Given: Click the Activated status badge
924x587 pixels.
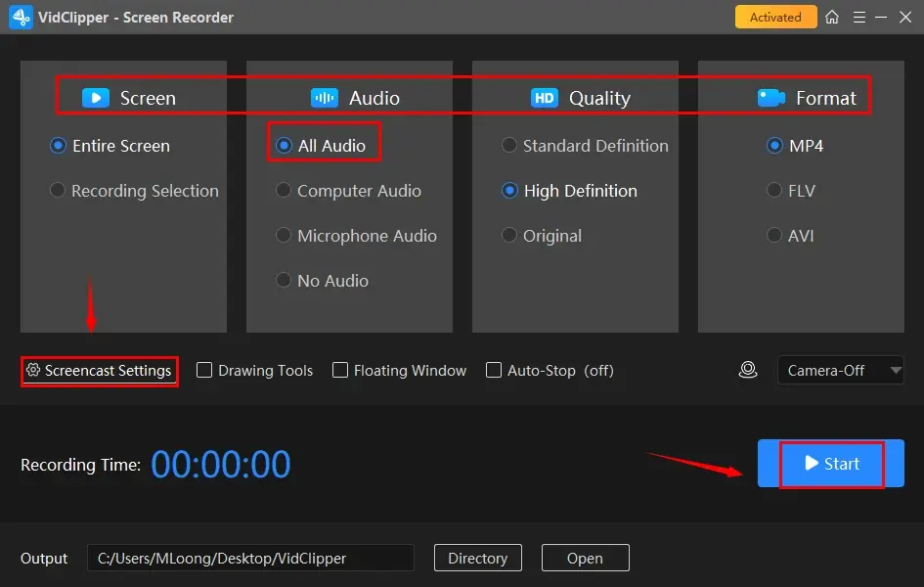Looking at the screenshot, I should (x=774, y=17).
